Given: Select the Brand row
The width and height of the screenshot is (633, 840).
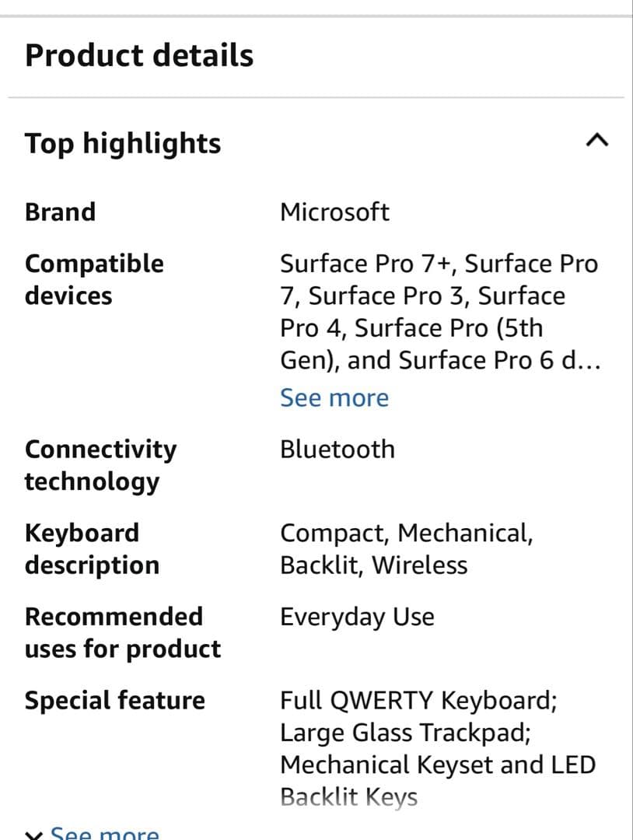Looking at the screenshot, I should pyautogui.click(x=60, y=211).
